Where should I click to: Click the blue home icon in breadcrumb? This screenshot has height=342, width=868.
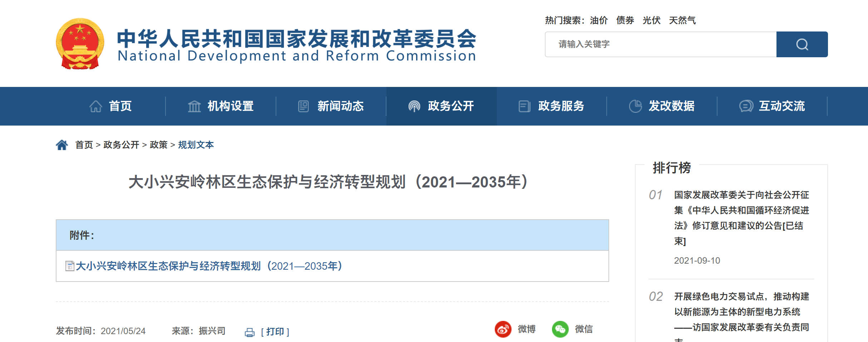point(62,145)
